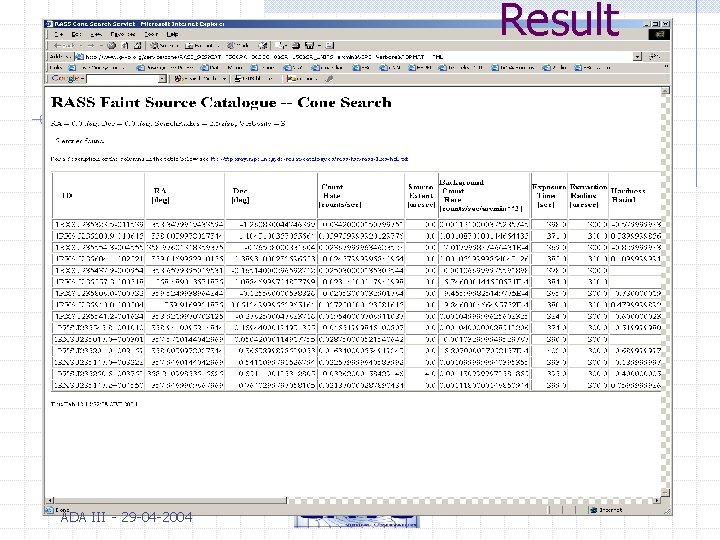The width and height of the screenshot is (720, 540).
Task: Click the 'Done' status bar text
Action: pos(62,510)
